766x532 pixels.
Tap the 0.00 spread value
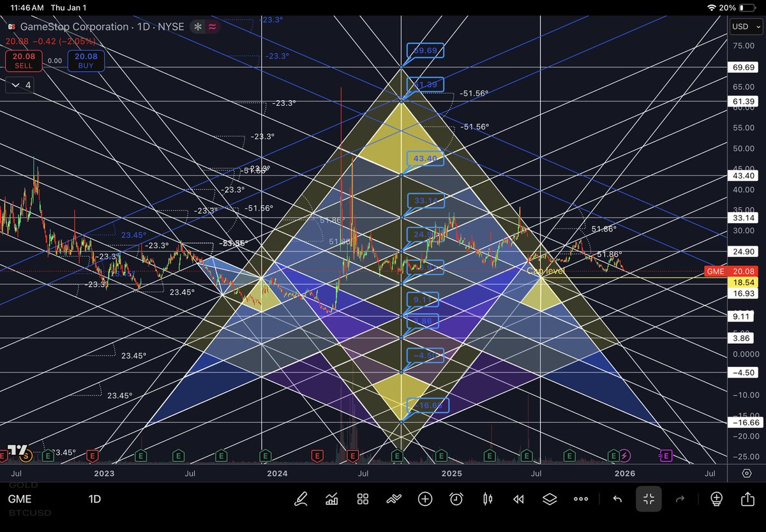(55, 61)
